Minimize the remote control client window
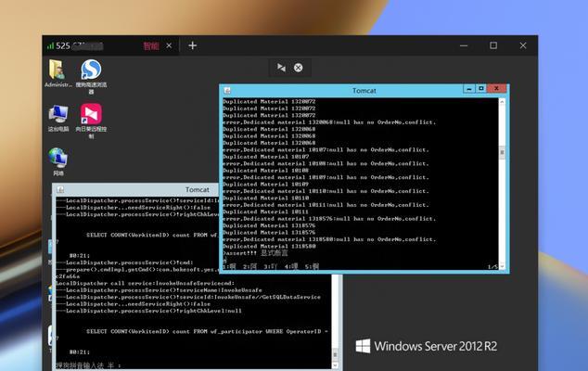 click(x=464, y=45)
